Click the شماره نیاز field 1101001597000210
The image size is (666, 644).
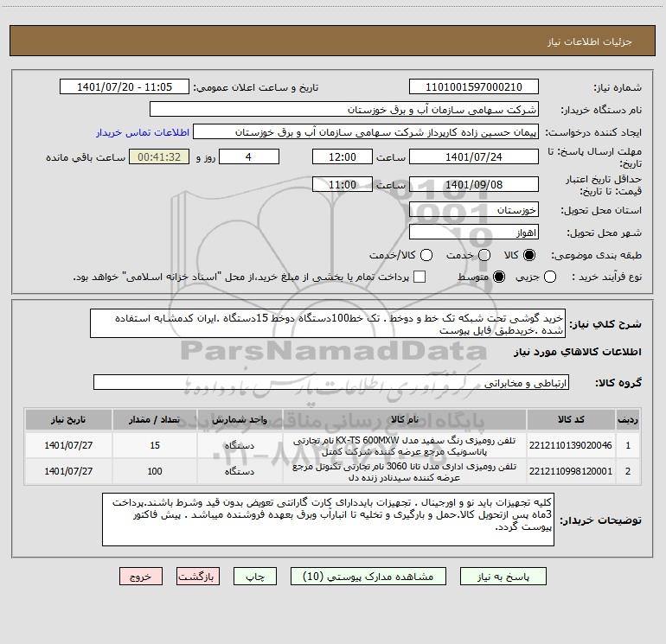coord(474,87)
